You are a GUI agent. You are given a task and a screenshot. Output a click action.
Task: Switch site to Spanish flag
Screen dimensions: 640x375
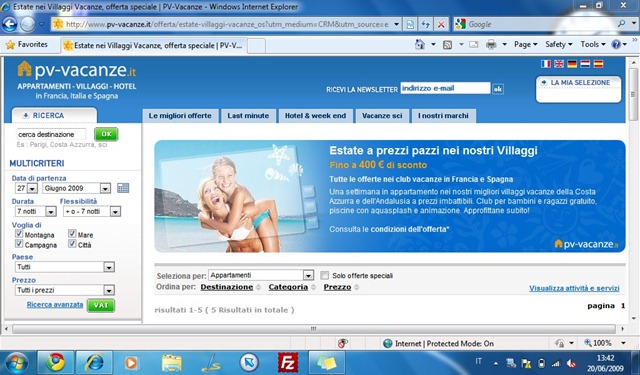[598, 64]
